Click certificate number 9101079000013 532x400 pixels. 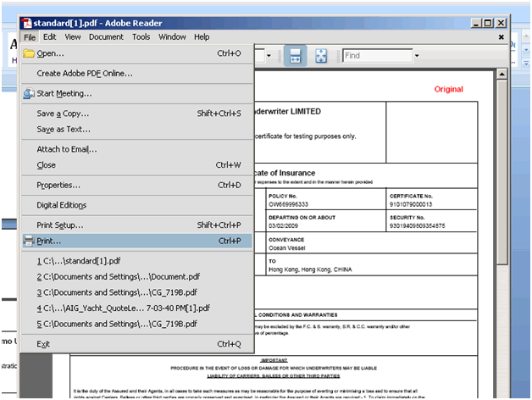coord(411,204)
